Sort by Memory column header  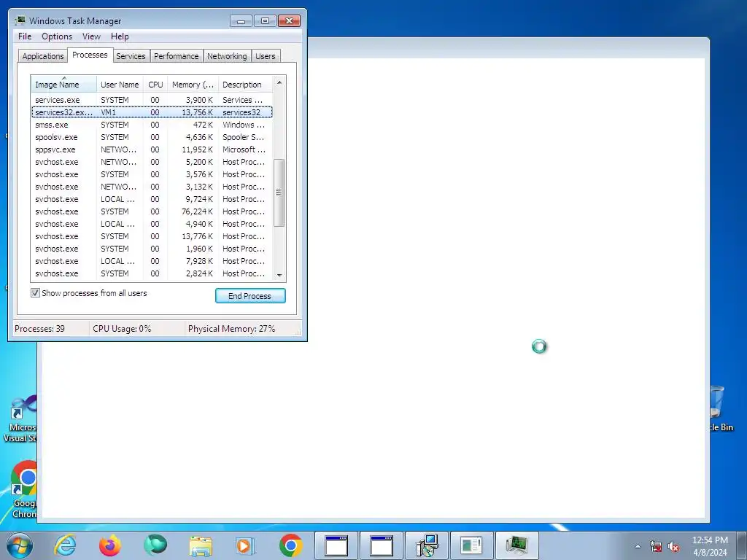pos(193,85)
